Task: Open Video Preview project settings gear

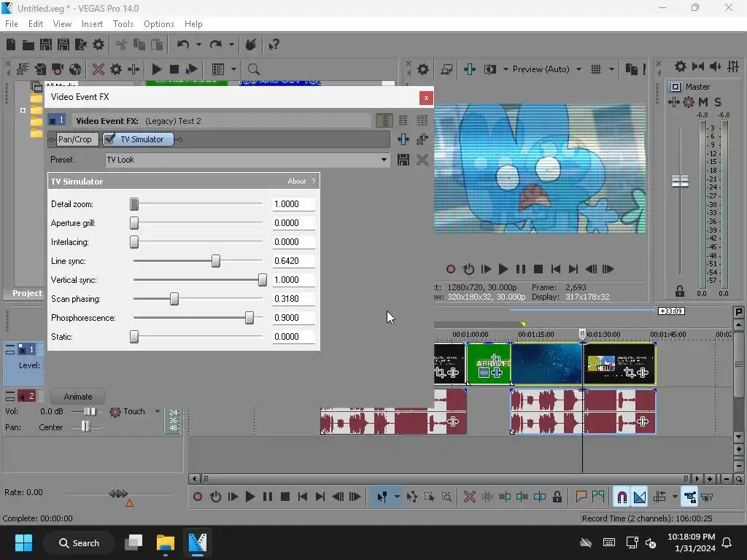Action: coord(423,69)
